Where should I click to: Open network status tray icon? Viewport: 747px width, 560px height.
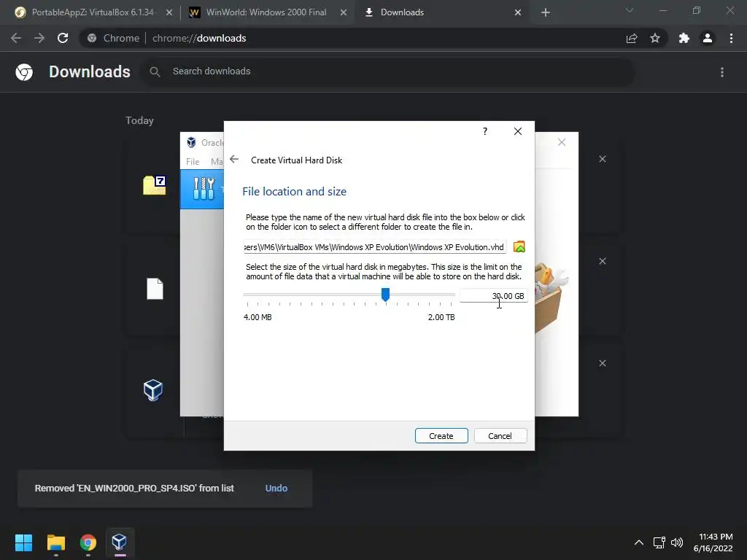click(x=659, y=542)
